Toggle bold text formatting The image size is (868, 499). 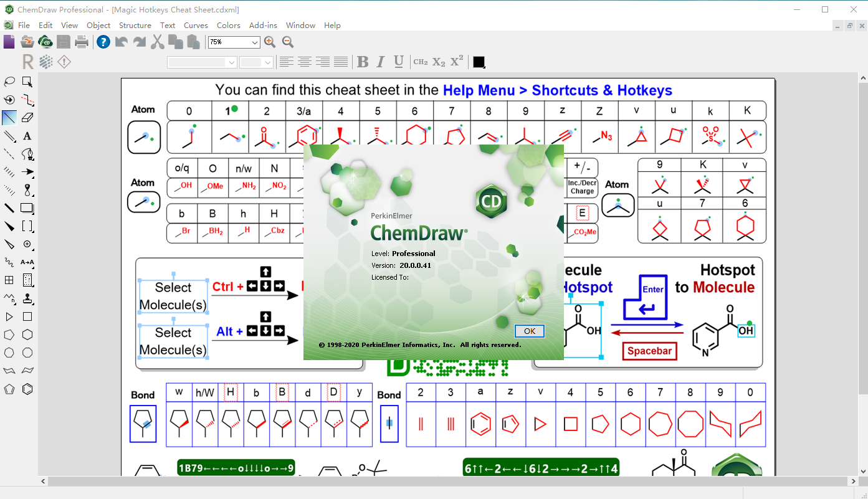click(362, 62)
